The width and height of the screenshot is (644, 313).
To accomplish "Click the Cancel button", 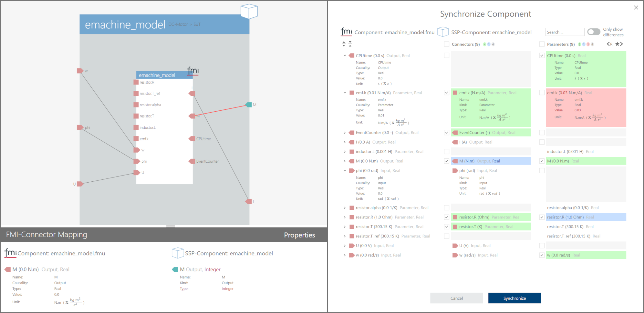I will pyautogui.click(x=456, y=298).
